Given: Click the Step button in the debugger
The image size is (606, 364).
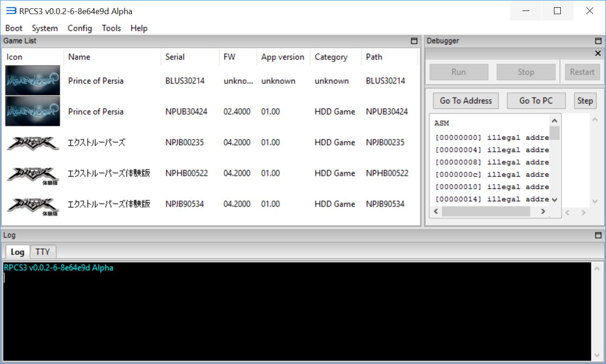Looking at the screenshot, I should click(x=585, y=101).
